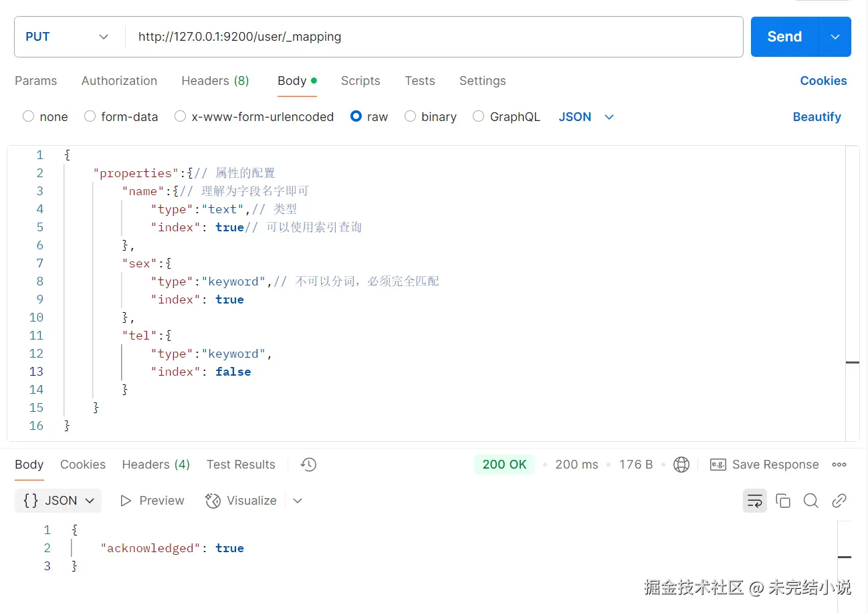Open the response Cookies tab
This screenshot has height=613, width=868.
(x=83, y=465)
